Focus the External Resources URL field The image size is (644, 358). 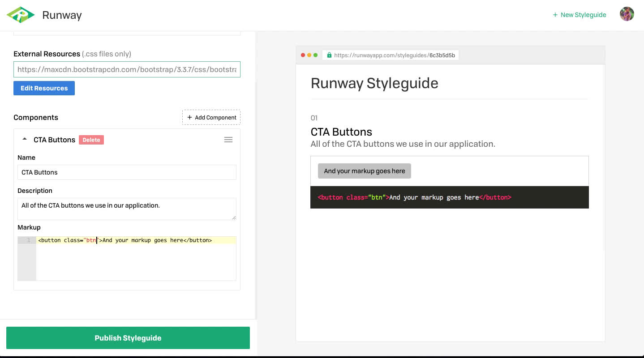pyautogui.click(x=127, y=69)
